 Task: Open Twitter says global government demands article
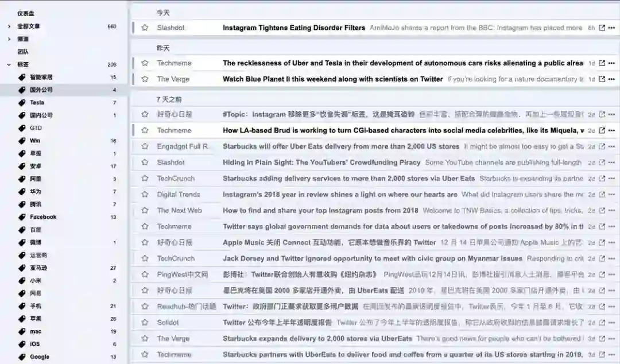tap(403, 226)
